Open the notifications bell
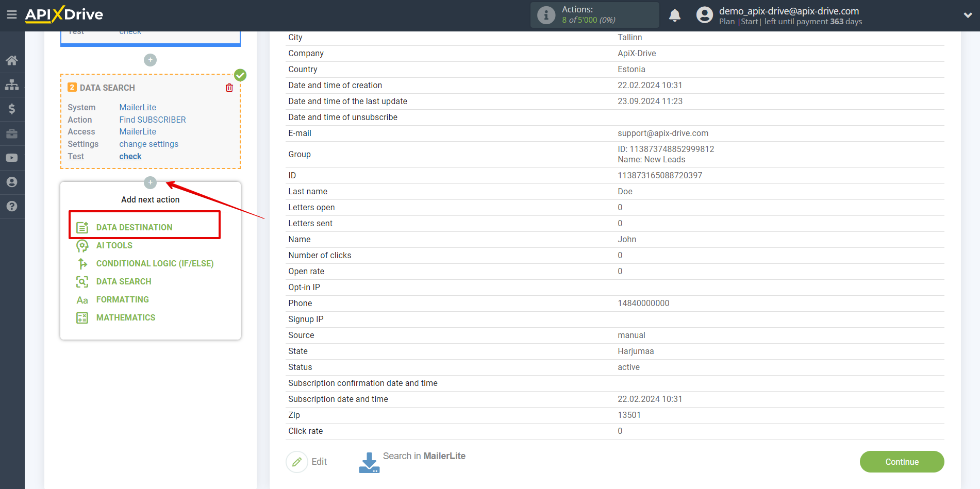Viewport: 980px width, 489px height. click(x=675, y=15)
